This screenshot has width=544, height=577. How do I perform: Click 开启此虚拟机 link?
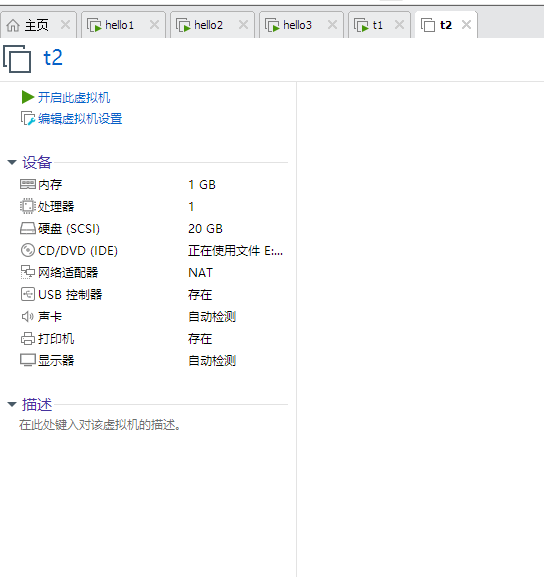[x=74, y=98]
